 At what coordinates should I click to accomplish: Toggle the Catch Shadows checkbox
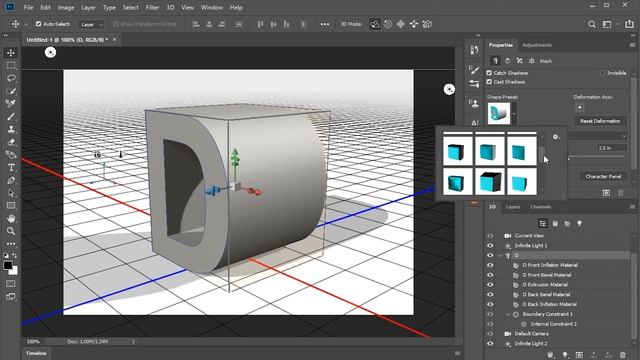point(489,73)
